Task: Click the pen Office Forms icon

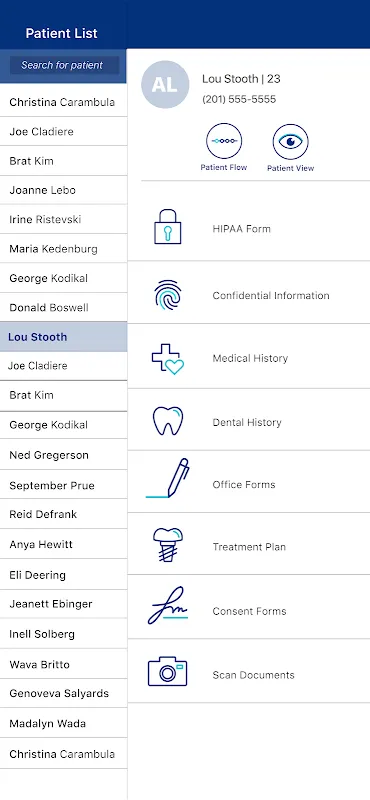Action: [168, 478]
